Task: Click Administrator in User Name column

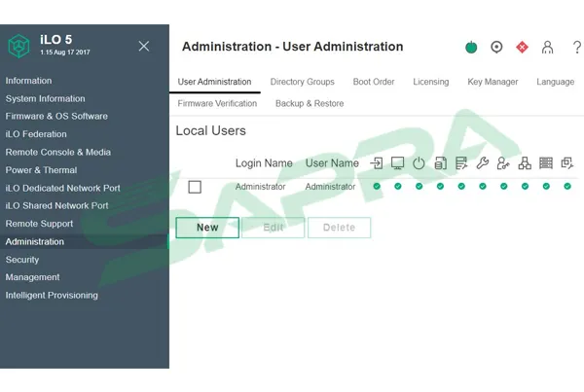Action: tap(330, 187)
